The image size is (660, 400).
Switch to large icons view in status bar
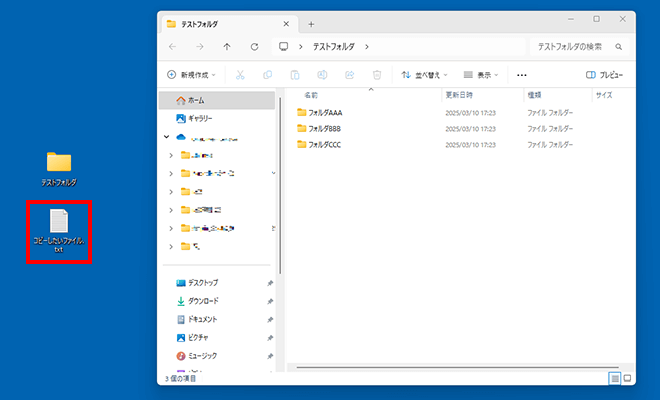[x=627, y=378]
